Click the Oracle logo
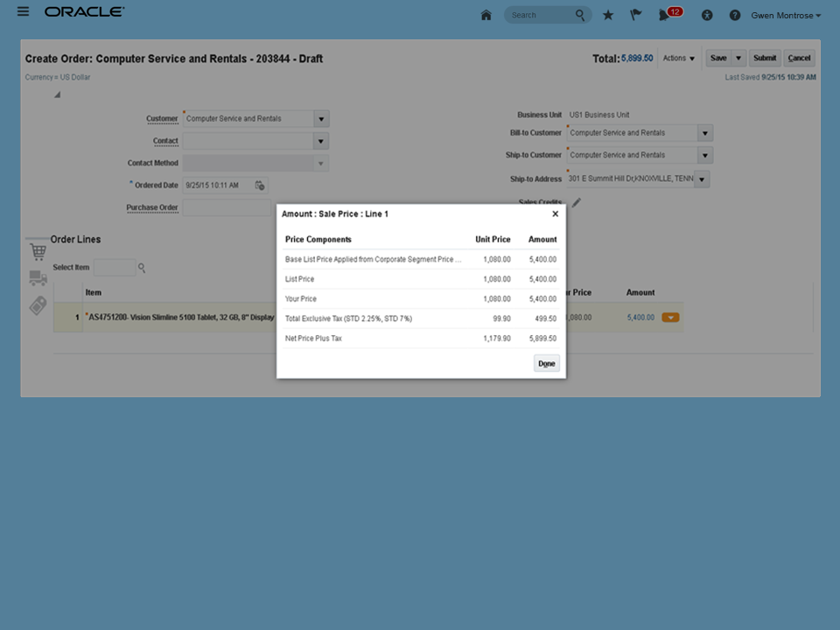The width and height of the screenshot is (840, 630). point(85,11)
